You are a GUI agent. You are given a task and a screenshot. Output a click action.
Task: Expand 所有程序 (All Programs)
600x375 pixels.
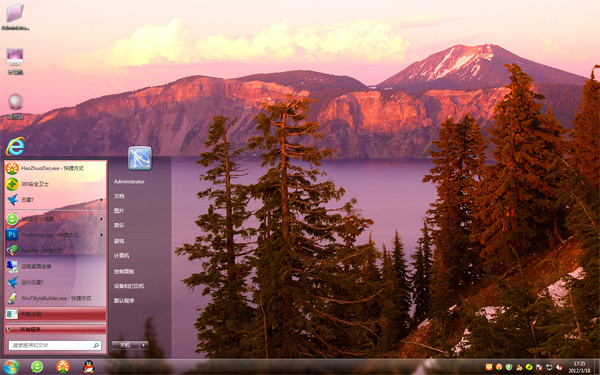pos(55,329)
